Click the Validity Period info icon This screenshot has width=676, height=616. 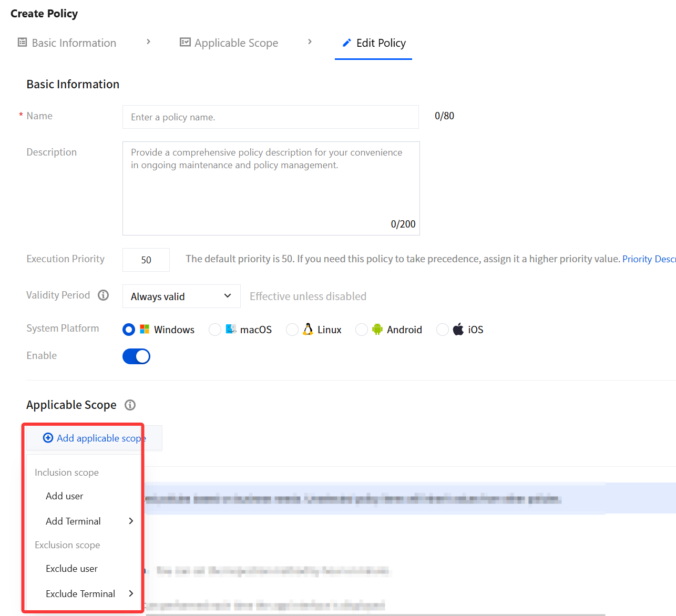pyautogui.click(x=104, y=295)
